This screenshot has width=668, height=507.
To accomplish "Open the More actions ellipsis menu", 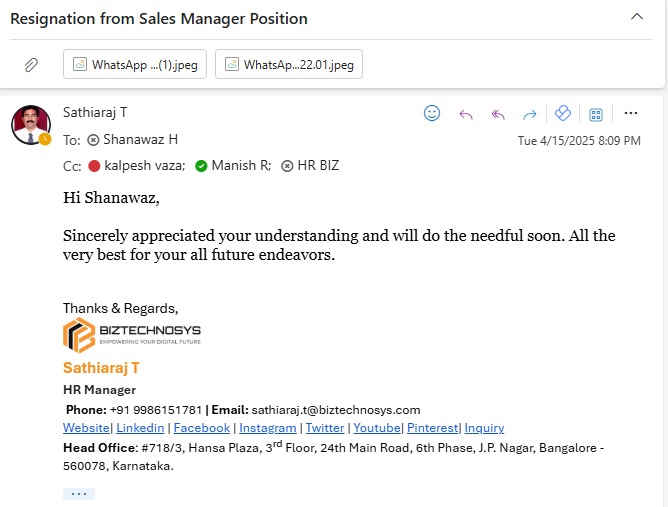I will (x=630, y=114).
